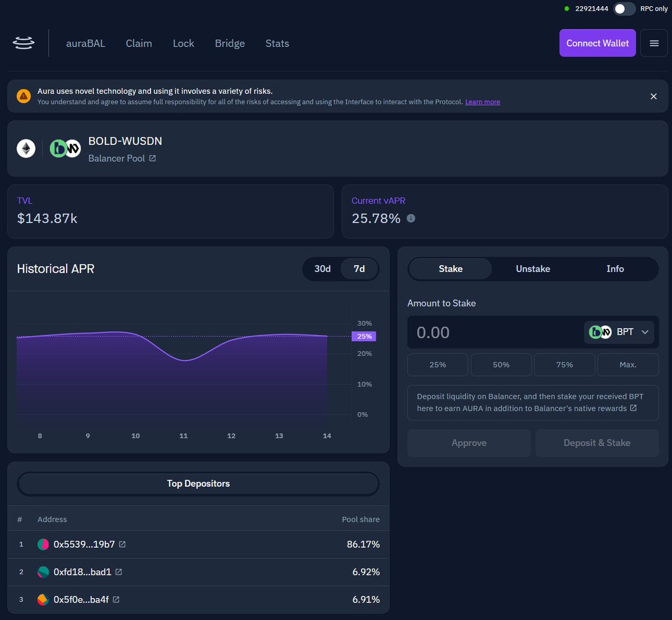Click the Amount to Stake input field
This screenshot has height=620, width=672.
click(496, 332)
